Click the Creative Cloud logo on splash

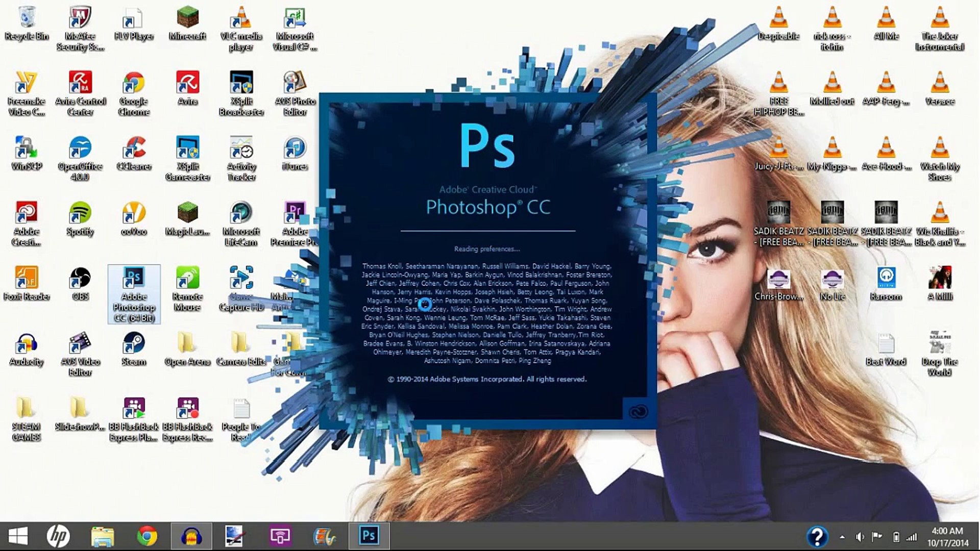pyautogui.click(x=638, y=411)
